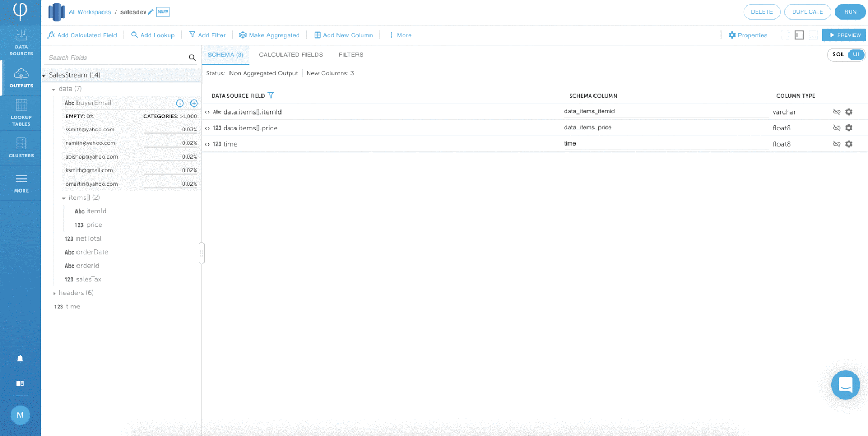
Task: Switch to the Calculated Fields tab
Action: (x=291, y=55)
